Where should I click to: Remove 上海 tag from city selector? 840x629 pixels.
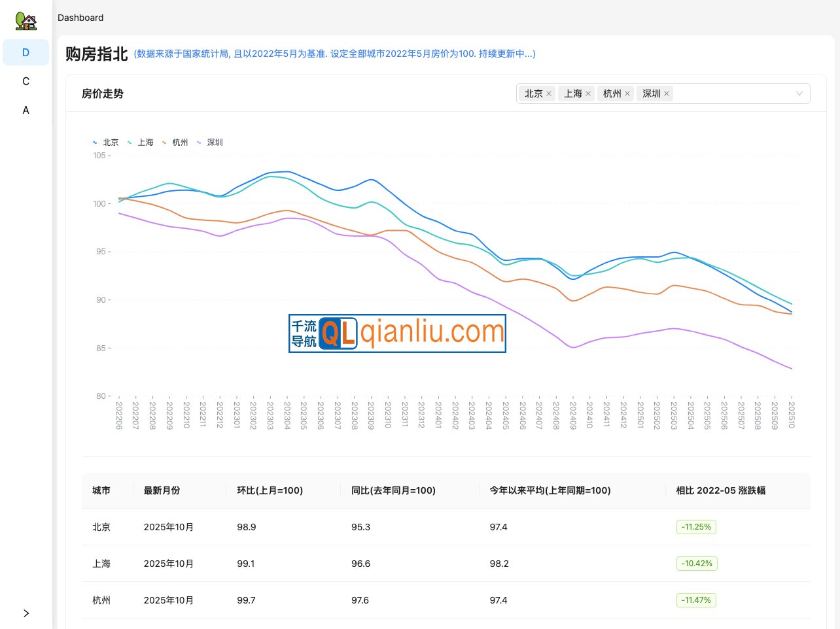(x=588, y=93)
